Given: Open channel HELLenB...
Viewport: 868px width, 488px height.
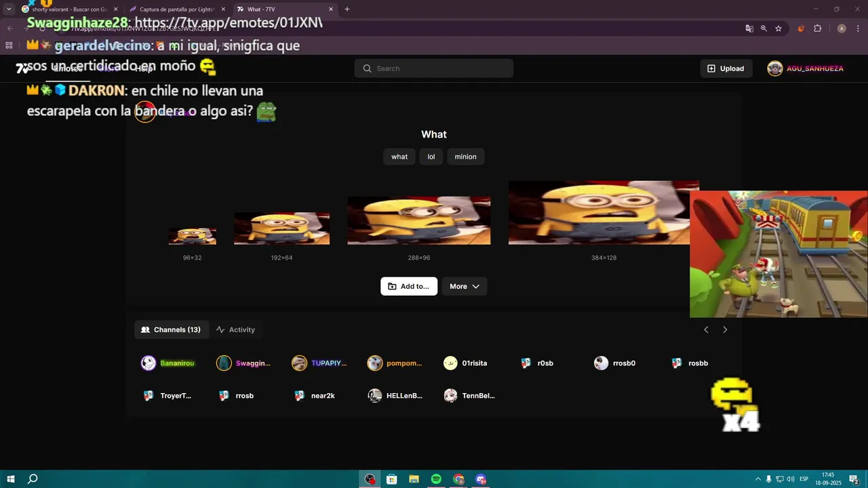Looking at the screenshot, I should click(x=395, y=396).
